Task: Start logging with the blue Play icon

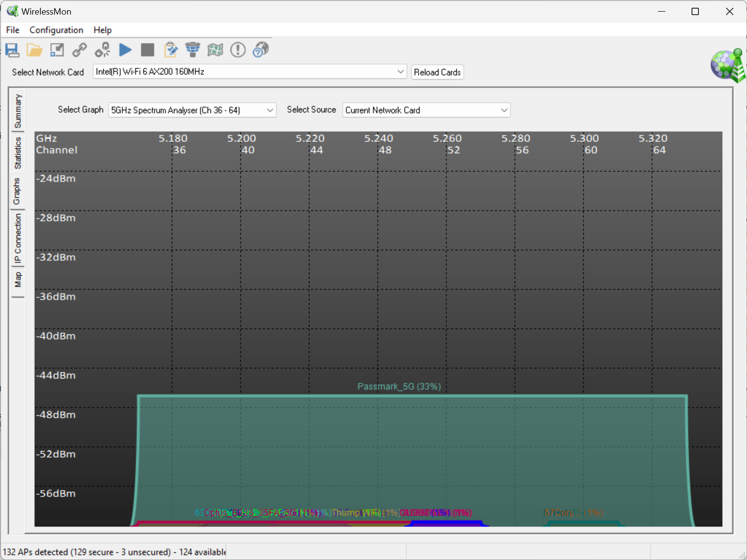Action: pos(125,50)
